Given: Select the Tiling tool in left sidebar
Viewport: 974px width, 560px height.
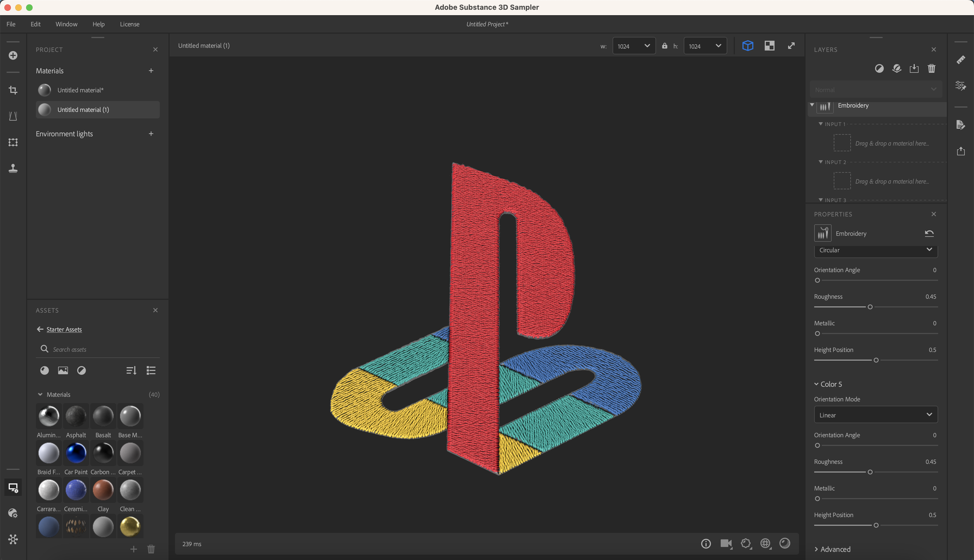Looking at the screenshot, I should pyautogui.click(x=13, y=142).
